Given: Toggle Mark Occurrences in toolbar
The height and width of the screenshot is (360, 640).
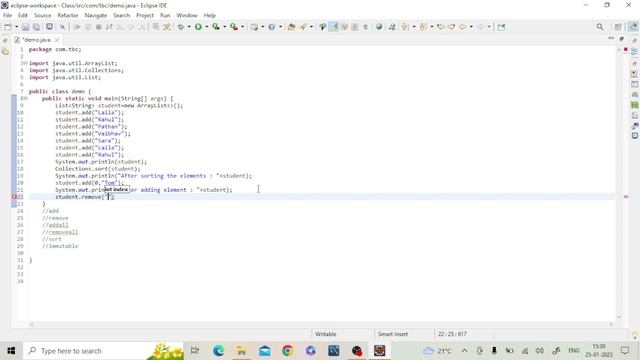Looking at the screenshot, I should (334, 27).
